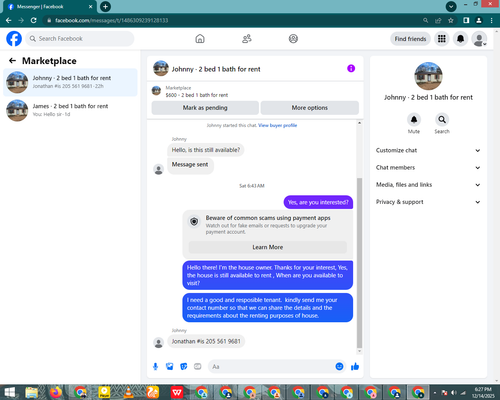
Task: Open the Facebook logo home link
Action: (x=14, y=39)
